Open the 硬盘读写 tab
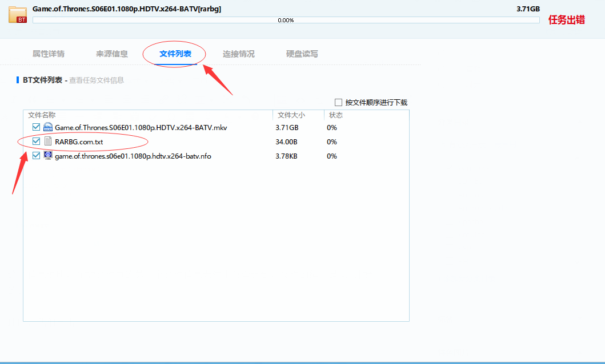The width and height of the screenshot is (605, 364). 302,54
